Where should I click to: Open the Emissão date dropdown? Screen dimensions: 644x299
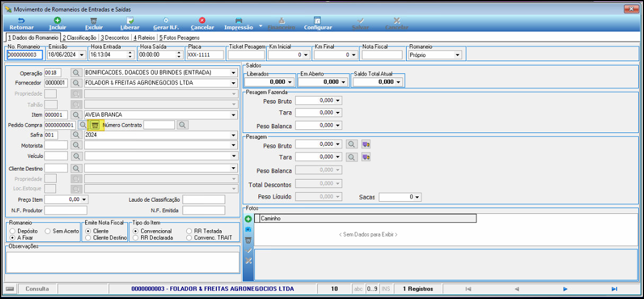[81, 55]
